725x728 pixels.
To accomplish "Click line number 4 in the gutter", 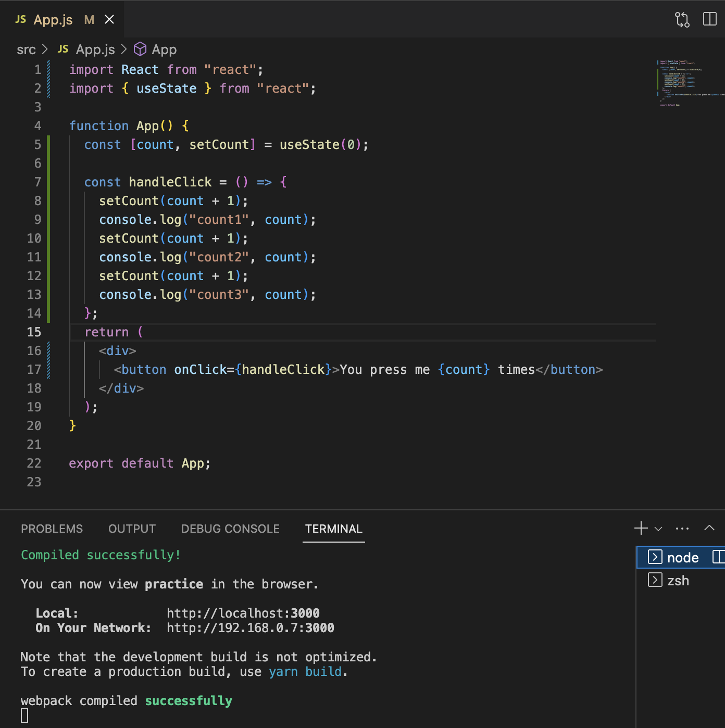I will (37, 125).
